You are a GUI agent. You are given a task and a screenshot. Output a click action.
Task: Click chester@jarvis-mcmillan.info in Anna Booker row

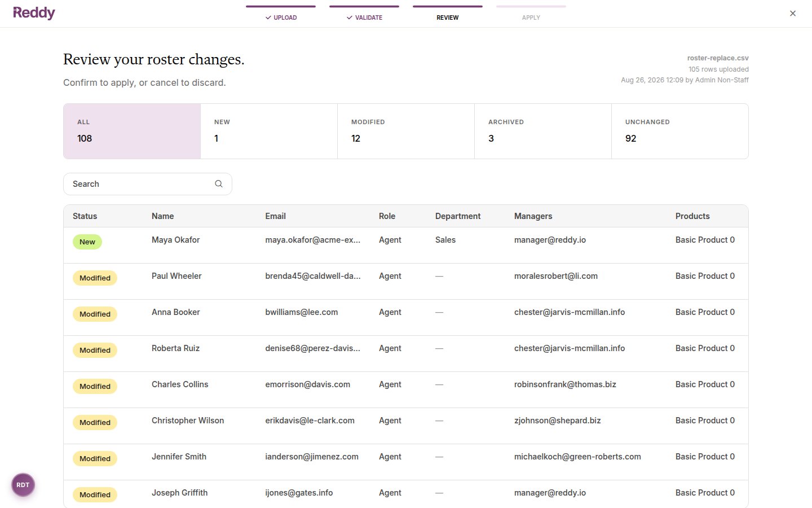[x=570, y=312]
